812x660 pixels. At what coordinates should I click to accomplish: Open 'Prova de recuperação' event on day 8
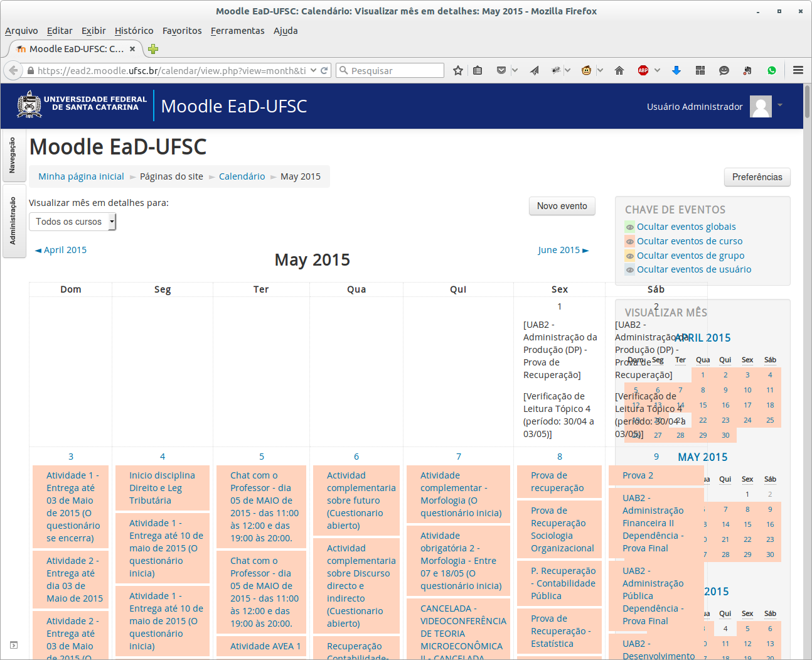pyautogui.click(x=557, y=482)
